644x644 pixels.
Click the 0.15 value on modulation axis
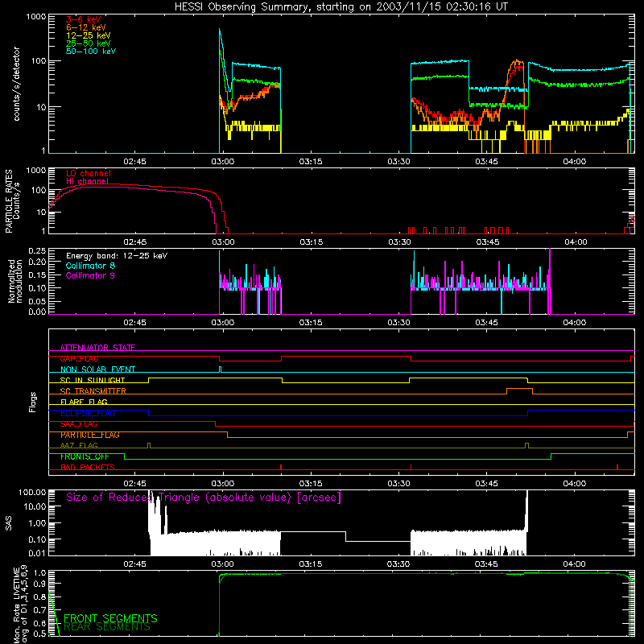click(x=37, y=275)
